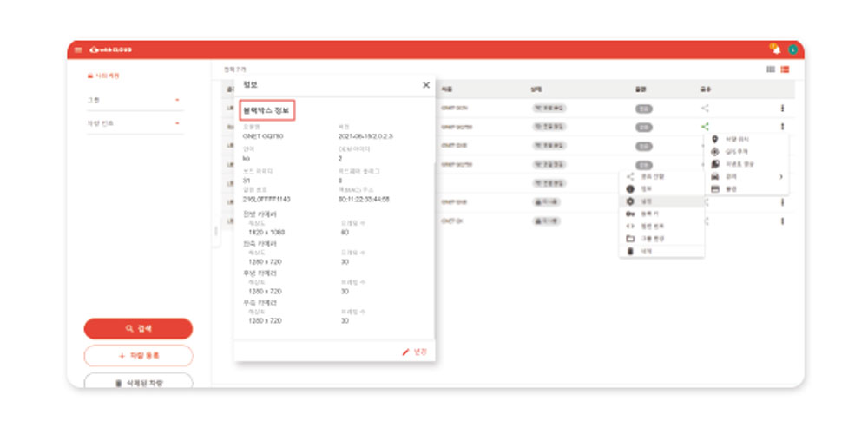Choose the share icon context menu entry

coord(661,176)
